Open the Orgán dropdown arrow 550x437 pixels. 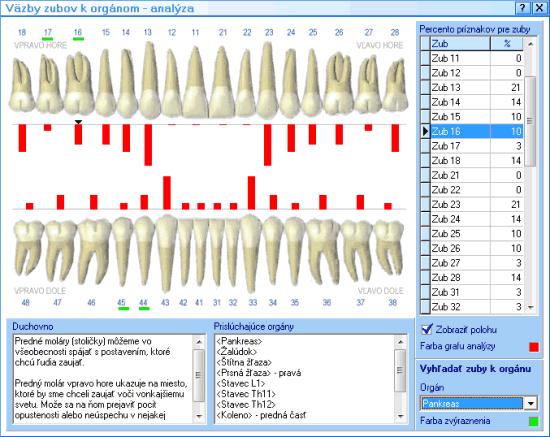tap(531, 403)
